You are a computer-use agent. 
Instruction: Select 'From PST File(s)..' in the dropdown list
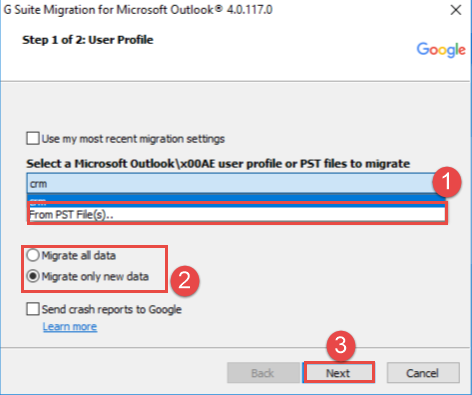(x=237, y=214)
